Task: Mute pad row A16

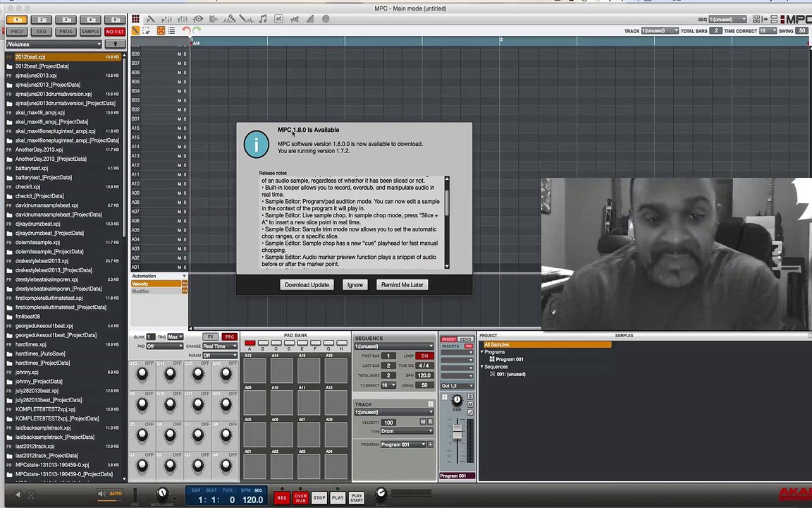Action: [180, 128]
